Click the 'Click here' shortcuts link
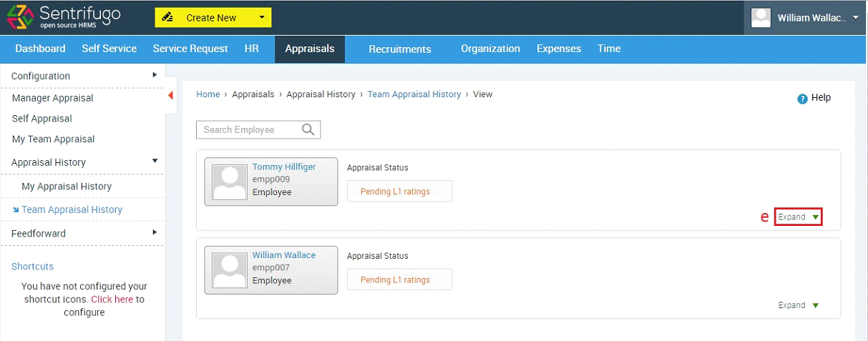Viewport: 868px width, 341px height. click(x=112, y=300)
